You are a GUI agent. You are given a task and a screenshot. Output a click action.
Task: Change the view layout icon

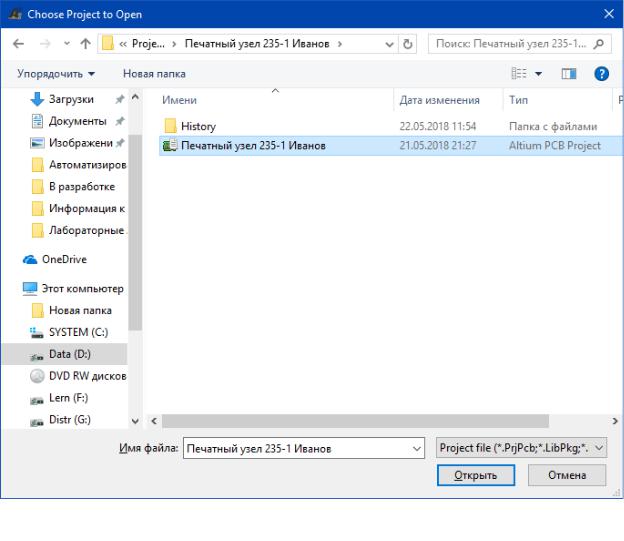(519, 74)
